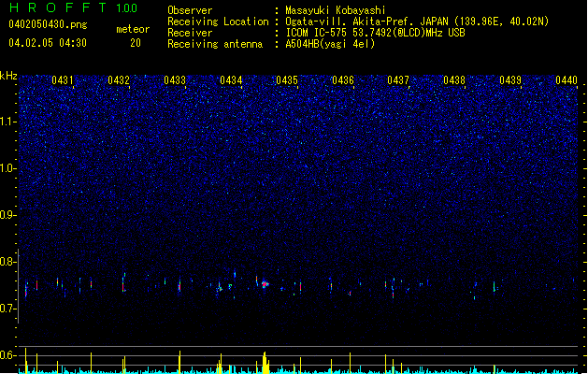Click the HROFFT 1.0.0 title text
The height and width of the screenshot is (374, 588).
click(x=73, y=7)
